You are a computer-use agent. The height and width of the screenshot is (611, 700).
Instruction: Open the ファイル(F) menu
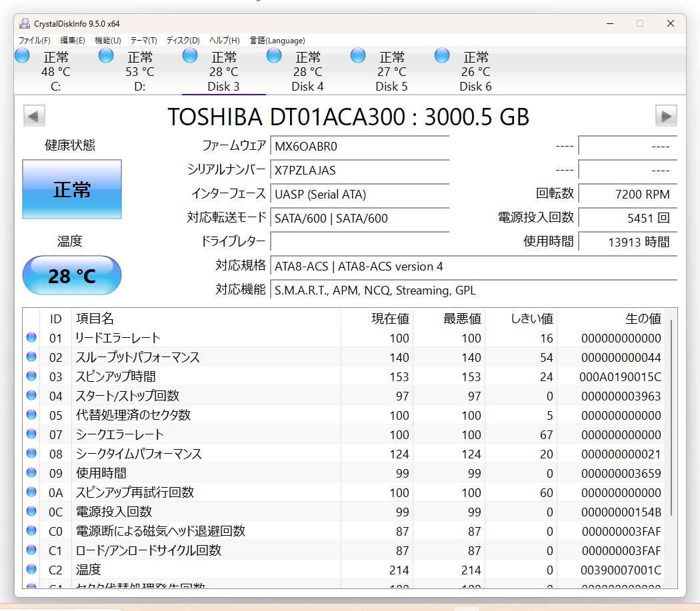pyautogui.click(x=35, y=41)
